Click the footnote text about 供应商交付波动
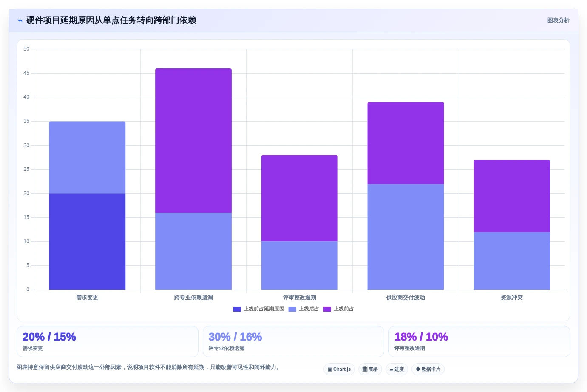 (x=149, y=367)
